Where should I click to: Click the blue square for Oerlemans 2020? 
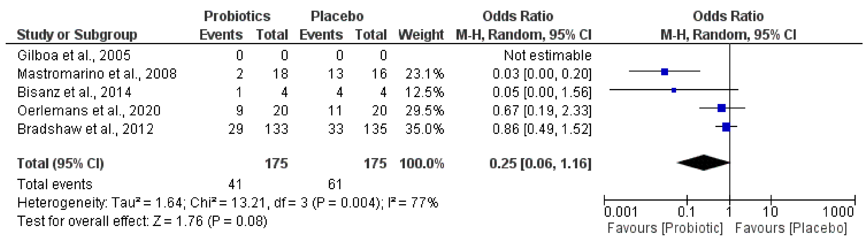coord(721,108)
